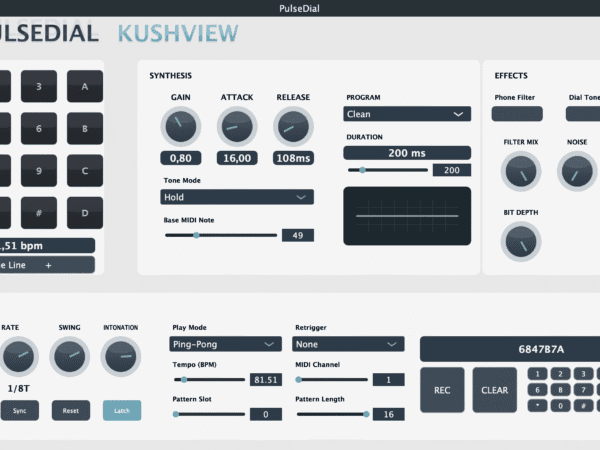Click small sequencer keypad key 6
The width and height of the screenshot is (600, 450).
point(537,390)
